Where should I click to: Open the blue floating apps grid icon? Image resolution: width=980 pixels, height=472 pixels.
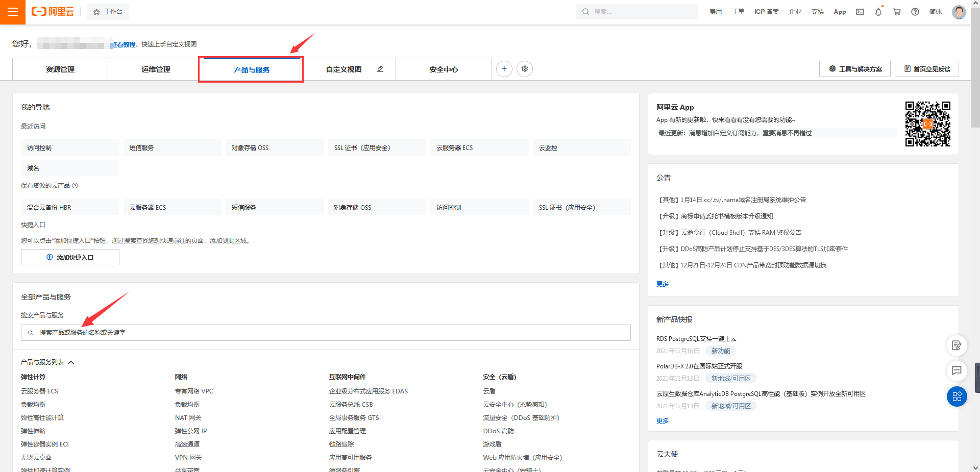point(957,396)
